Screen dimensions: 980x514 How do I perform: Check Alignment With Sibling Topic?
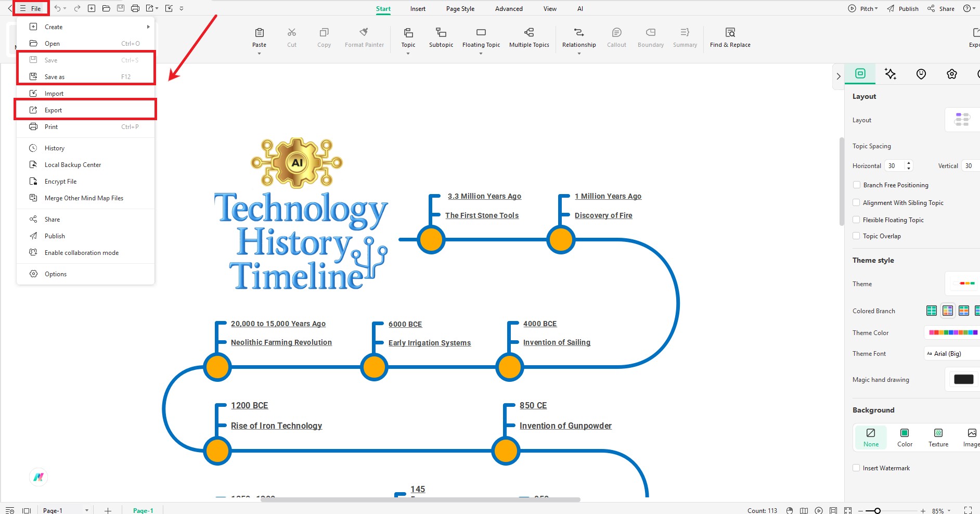click(x=856, y=202)
